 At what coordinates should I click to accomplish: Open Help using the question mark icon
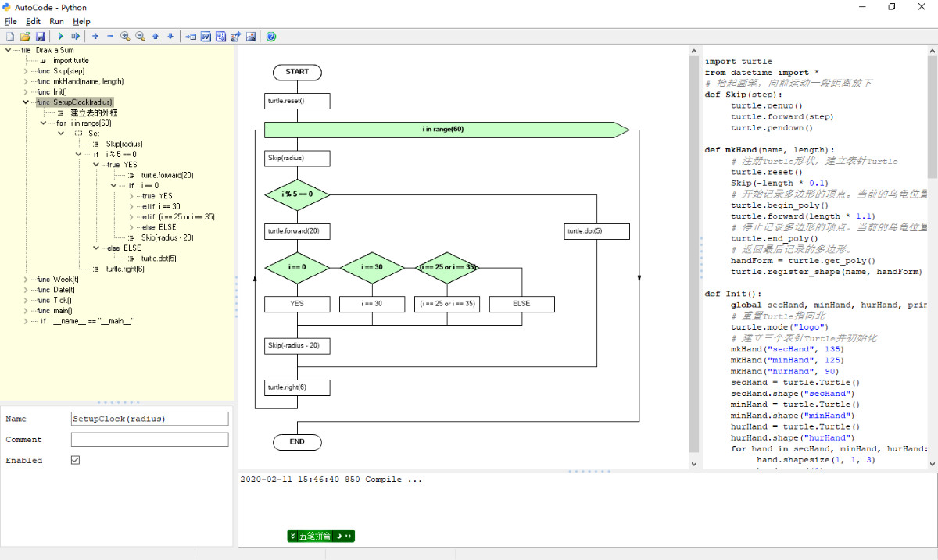[270, 37]
